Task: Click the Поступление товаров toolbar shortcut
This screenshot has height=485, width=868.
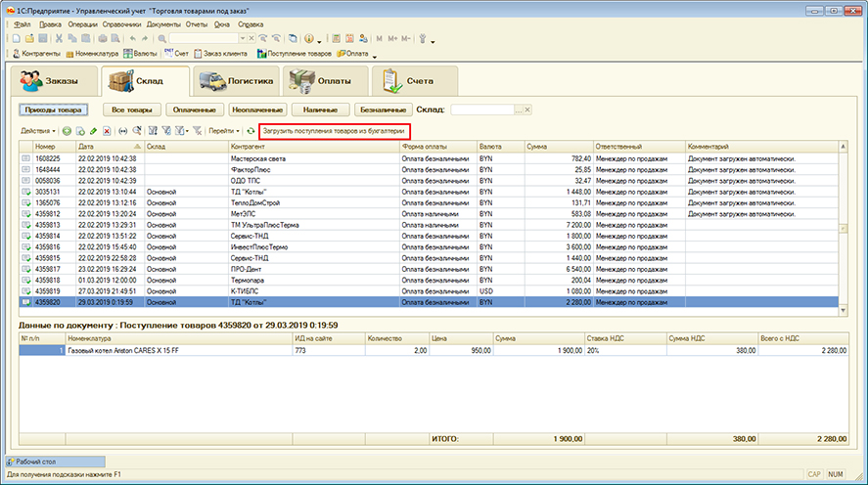Action: pyautogui.click(x=297, y=53)
